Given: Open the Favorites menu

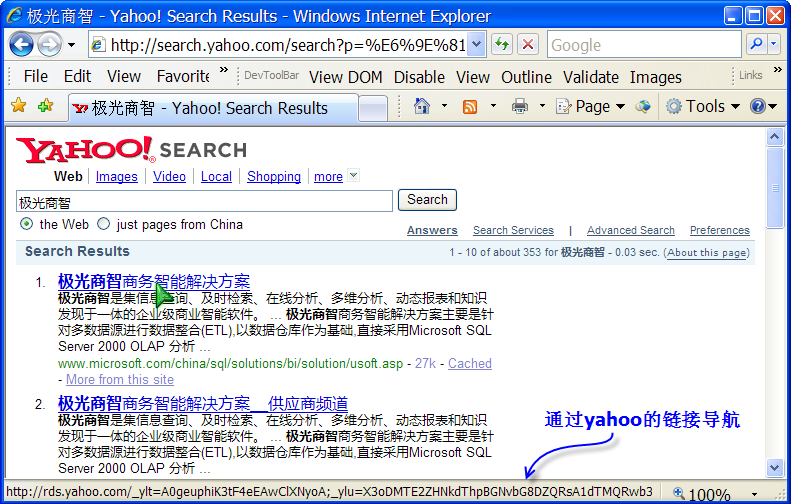Looking at the screenshot, I should [x=183, y=76].
